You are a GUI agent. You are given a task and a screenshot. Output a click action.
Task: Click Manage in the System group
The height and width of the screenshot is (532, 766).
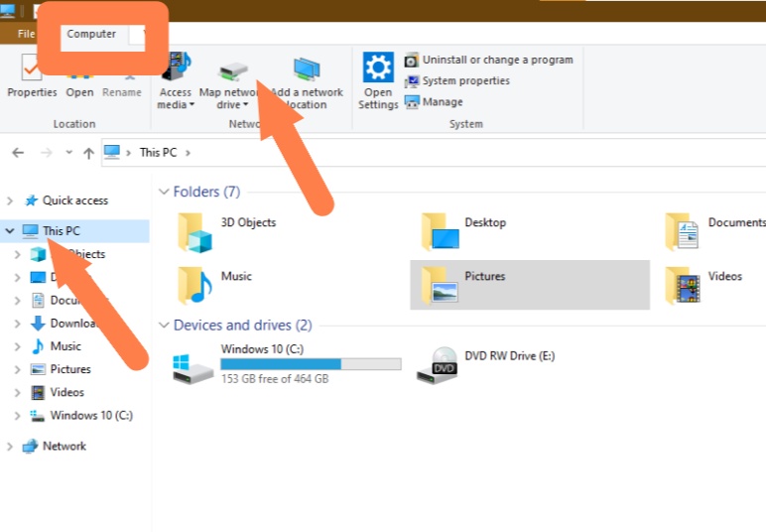(x=434, y=101)
